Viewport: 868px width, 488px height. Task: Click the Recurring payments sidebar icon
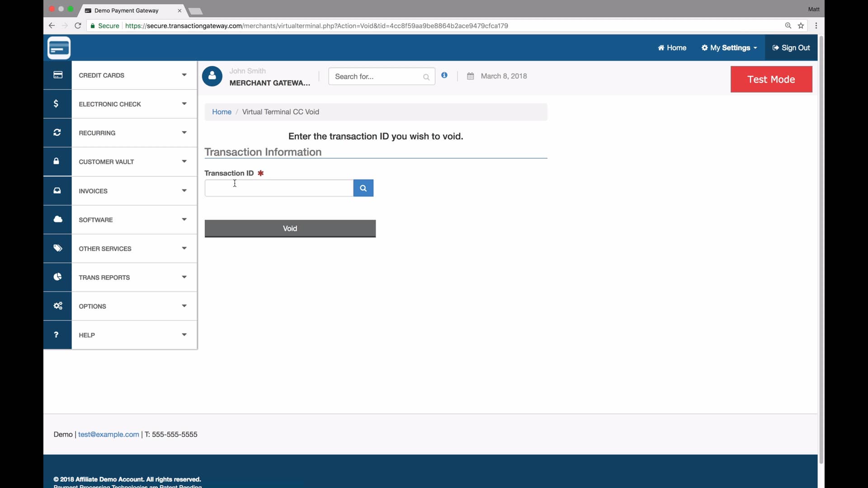point(57,132)
